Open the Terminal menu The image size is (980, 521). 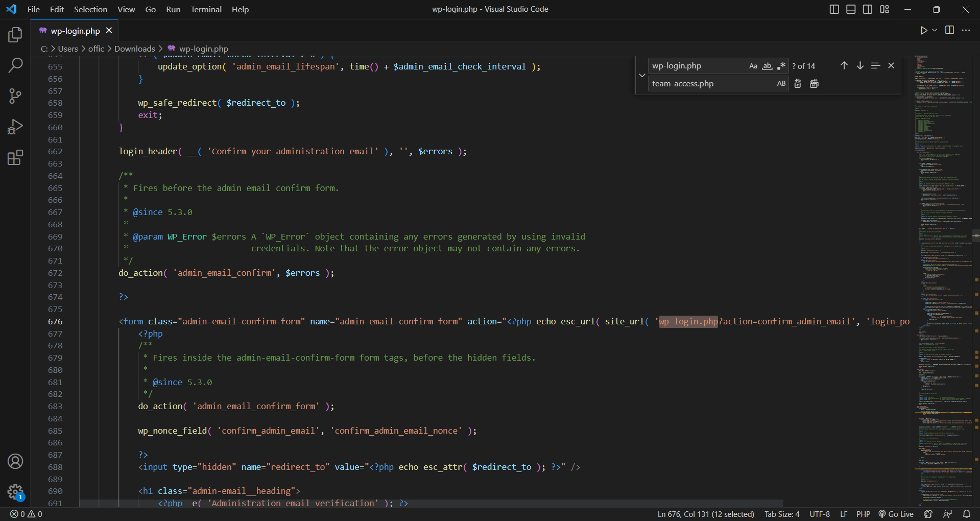pyautogui.click(x=206, y=9)
